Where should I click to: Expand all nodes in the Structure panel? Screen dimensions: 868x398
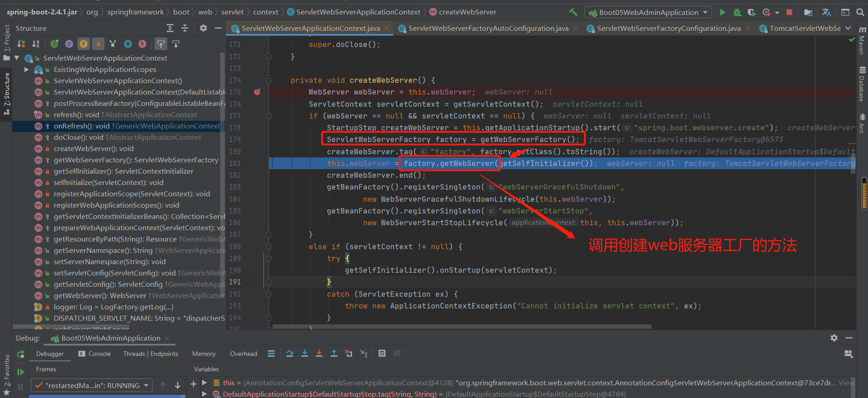pyautogui.click(x=170, y=28)
